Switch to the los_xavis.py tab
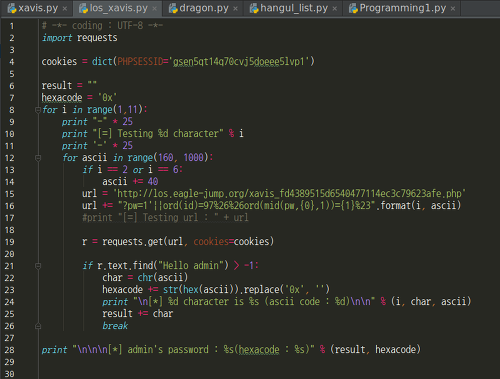500x379 pixels. [x=117, y=8]
